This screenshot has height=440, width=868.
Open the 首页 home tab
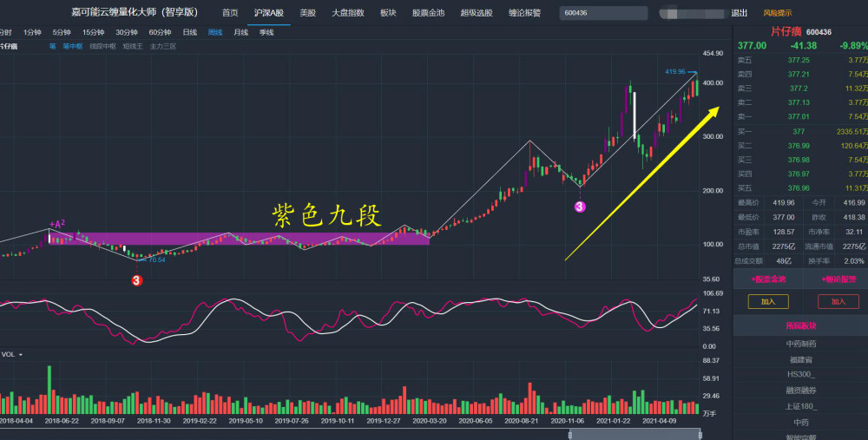point(230,13)
